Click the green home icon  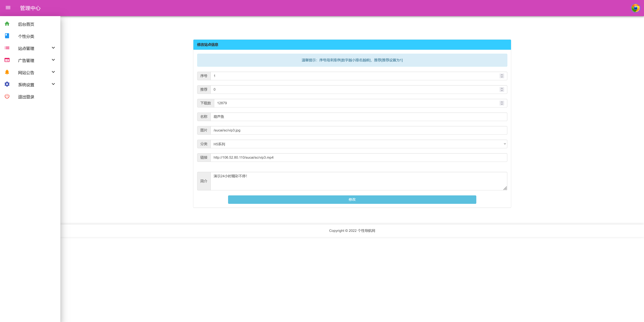tap(7, 24)
